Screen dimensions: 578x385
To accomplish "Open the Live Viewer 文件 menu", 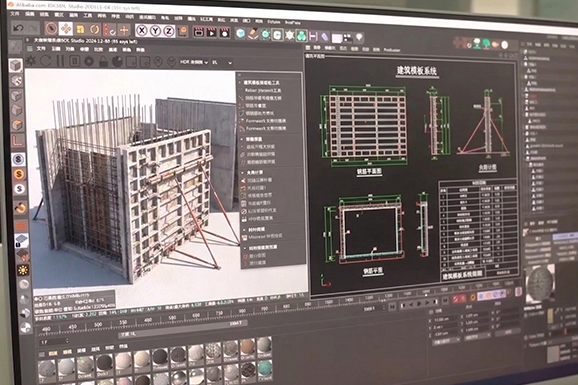I will (x=41, y=48).
